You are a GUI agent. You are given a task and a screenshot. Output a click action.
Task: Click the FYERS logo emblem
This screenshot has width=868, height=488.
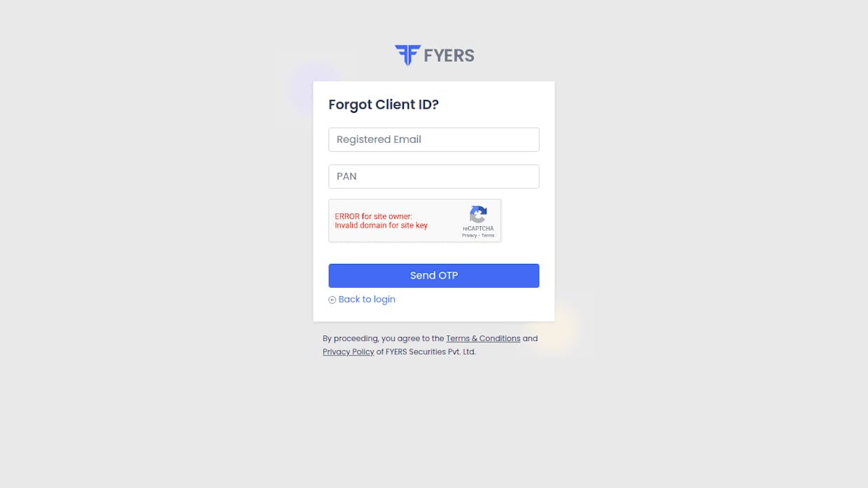click(x=407, y=55)
